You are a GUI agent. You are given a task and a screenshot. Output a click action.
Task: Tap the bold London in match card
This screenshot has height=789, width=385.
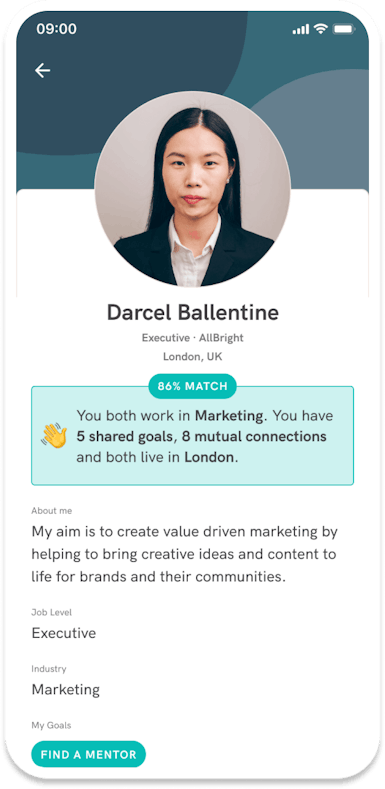(x=209, y=457)
